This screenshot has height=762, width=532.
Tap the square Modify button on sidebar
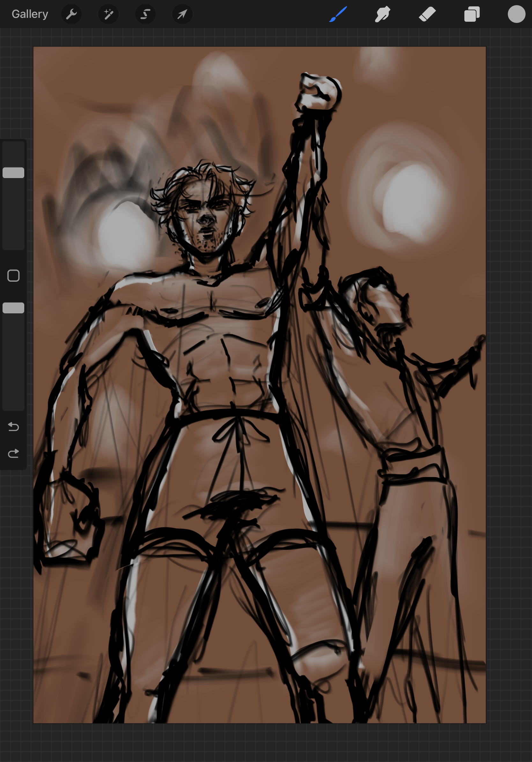tap(13, 275)
